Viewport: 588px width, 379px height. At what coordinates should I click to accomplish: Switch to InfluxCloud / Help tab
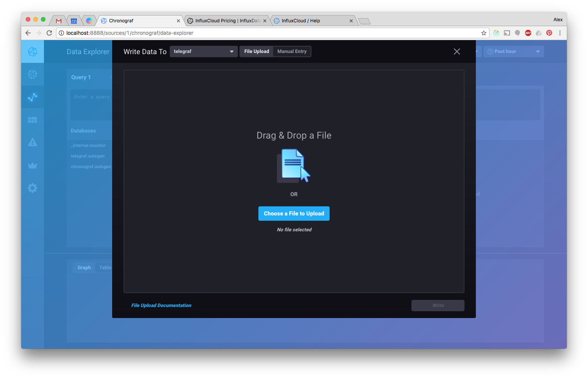pyautogui.click(x=314, y=21)
